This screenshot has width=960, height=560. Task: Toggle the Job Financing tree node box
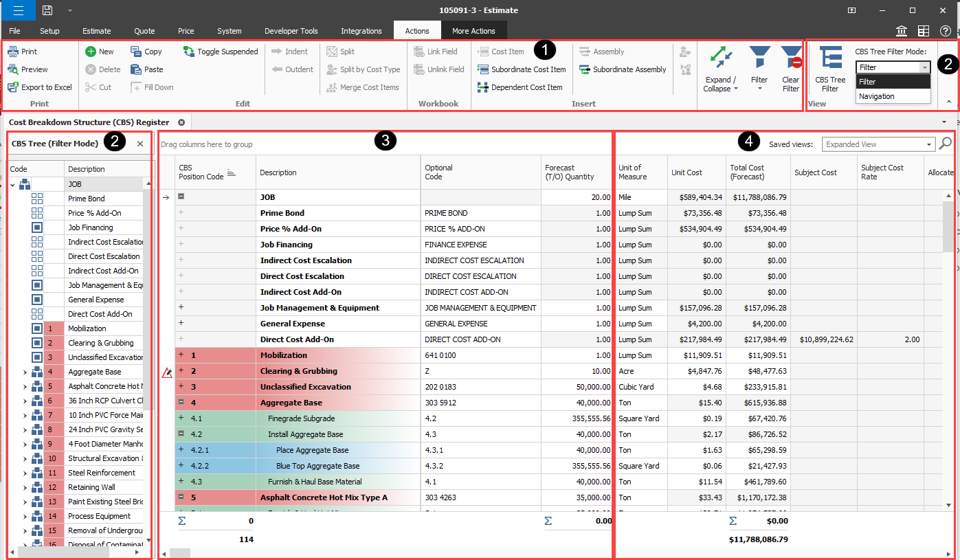37,227
